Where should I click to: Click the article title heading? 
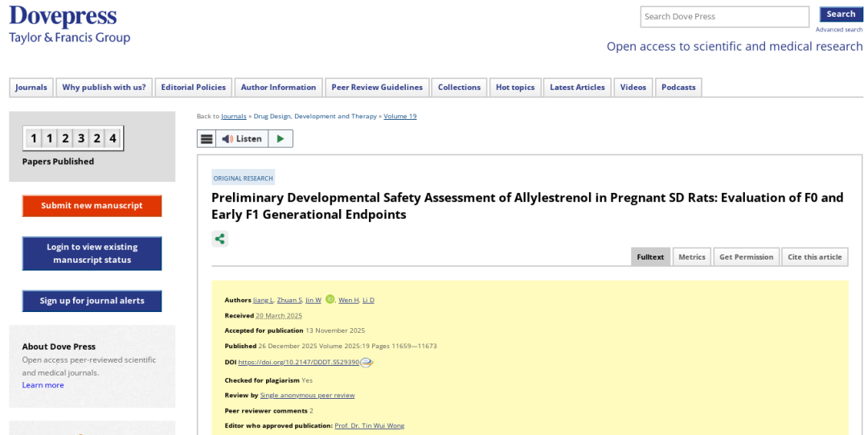(x=527, y=206)
